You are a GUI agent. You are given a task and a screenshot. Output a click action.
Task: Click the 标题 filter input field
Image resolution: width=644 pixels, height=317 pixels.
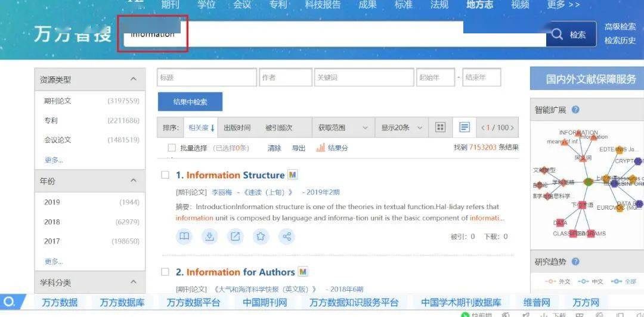[x=207, y=77]
